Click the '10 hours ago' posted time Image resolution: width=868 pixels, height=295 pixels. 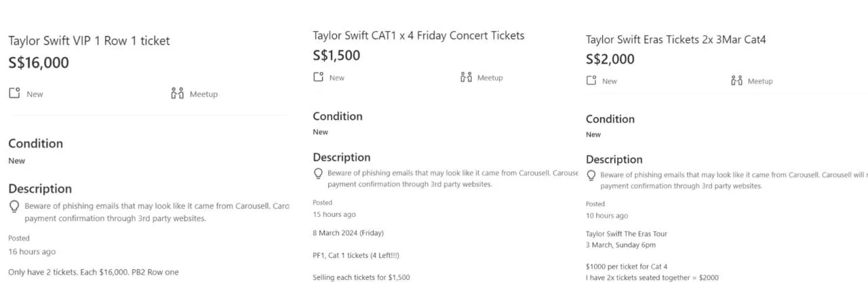tap(607, 216)
